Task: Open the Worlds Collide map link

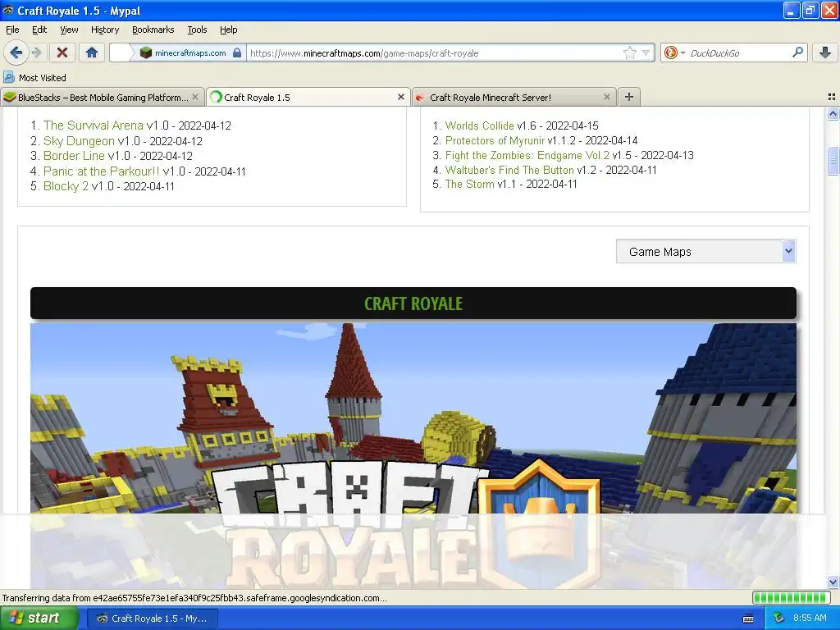Action: click(479, 126)
